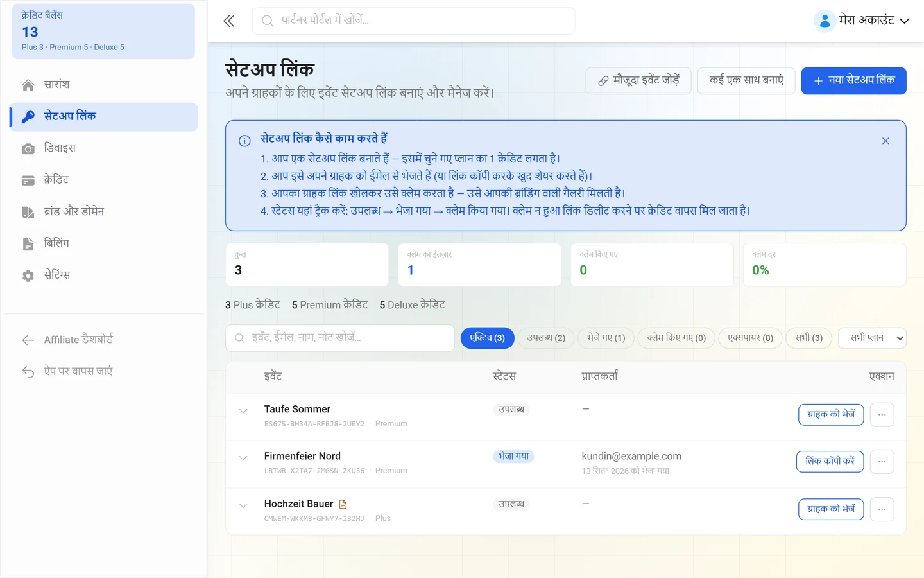Expand the Firmenfeier Nord row
This screenshot has height=578, width=924.
[x=243, y=458]
